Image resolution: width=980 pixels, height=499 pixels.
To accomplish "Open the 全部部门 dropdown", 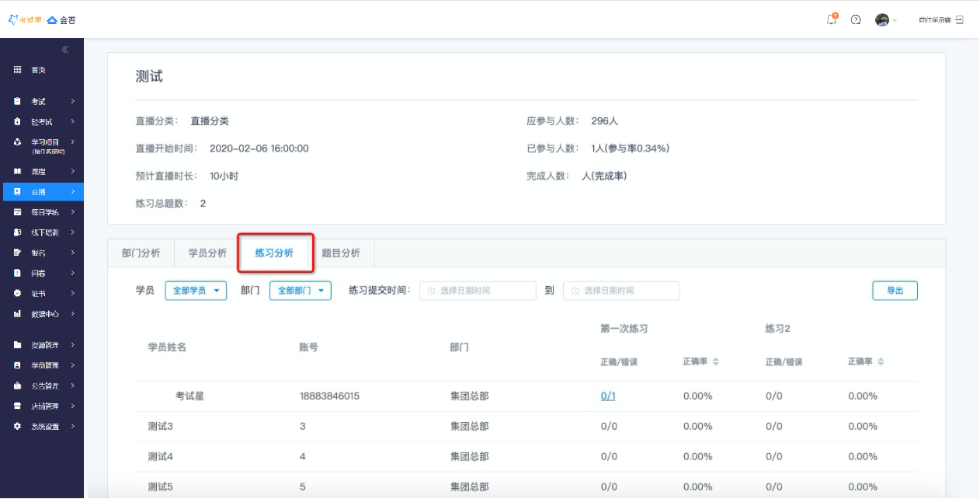I will coord(300,291).
